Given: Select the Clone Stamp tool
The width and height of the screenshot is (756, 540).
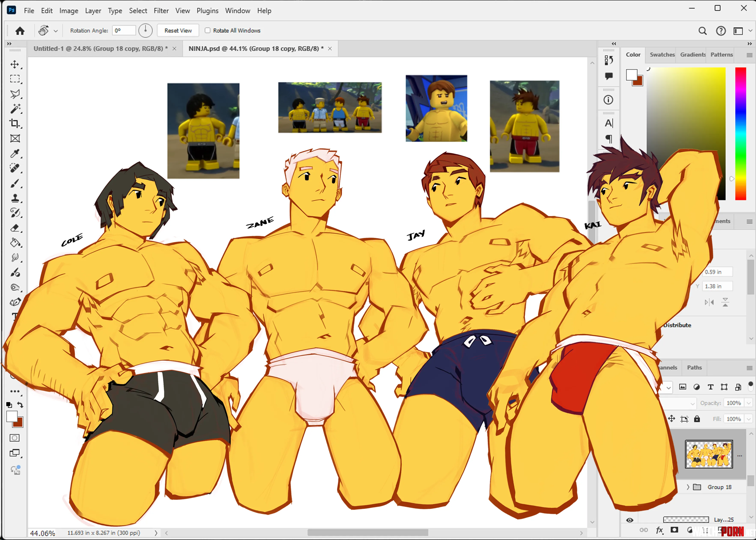Looking at the screenshot, I should point(15,198).
